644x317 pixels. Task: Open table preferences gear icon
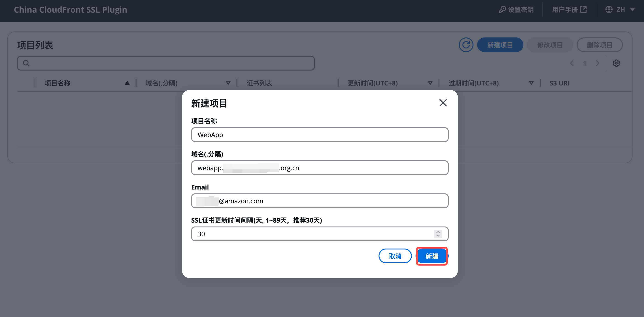616,63
